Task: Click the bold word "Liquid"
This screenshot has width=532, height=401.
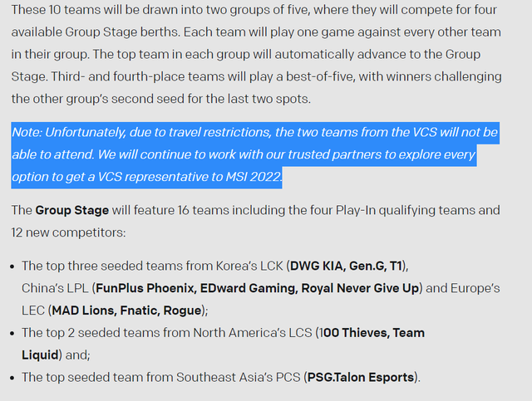Action: coord(41,355)
